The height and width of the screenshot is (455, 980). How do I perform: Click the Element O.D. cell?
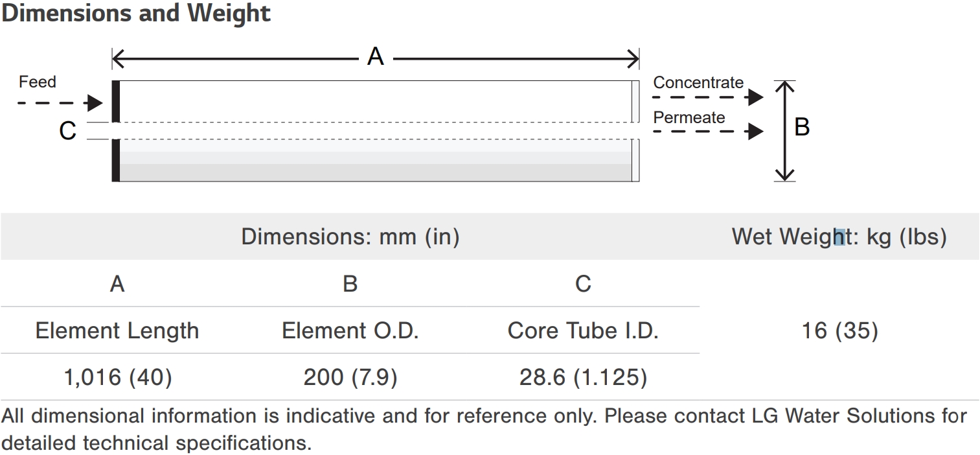(350, 331)
